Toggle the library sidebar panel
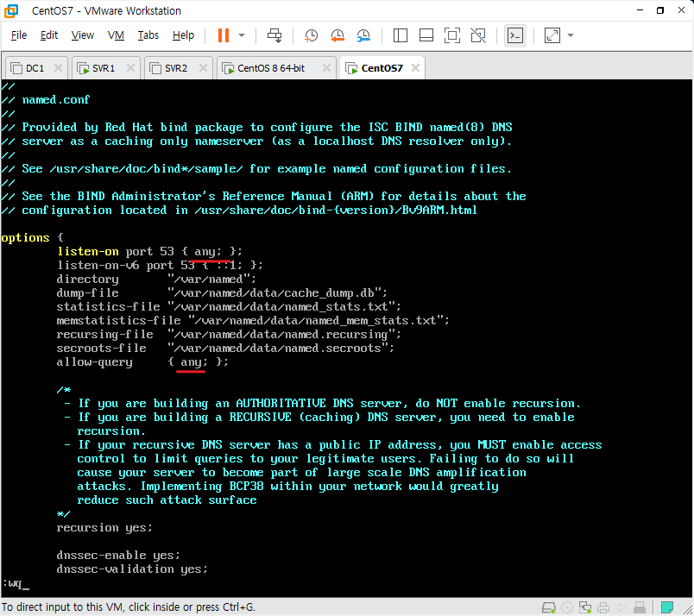Viewport: 694px width, 616px height. [x=401, y=35]
